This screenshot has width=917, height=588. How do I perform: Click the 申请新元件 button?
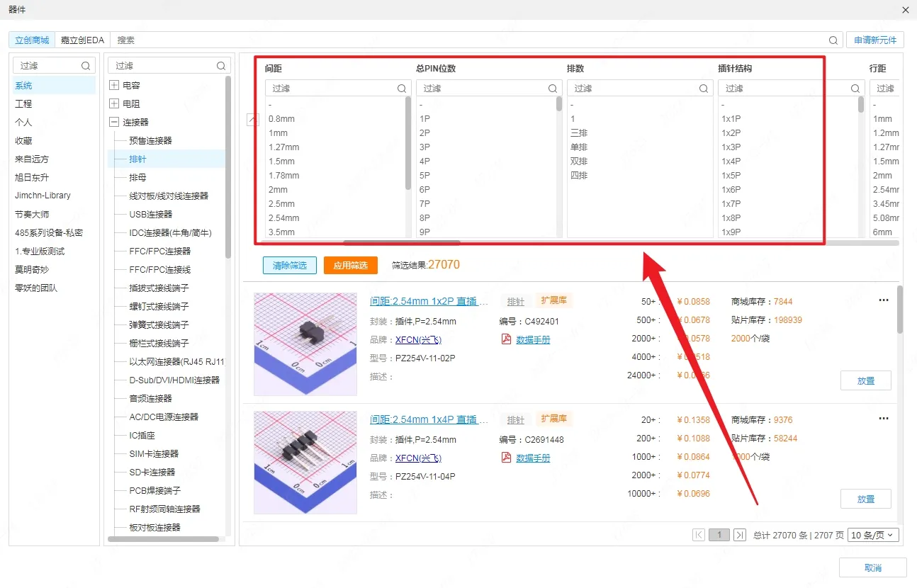874,40
